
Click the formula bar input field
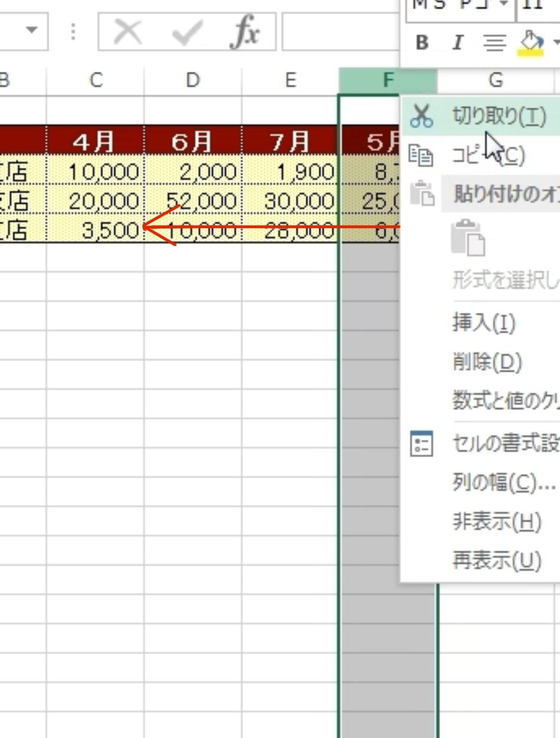[x=341, y=32]
